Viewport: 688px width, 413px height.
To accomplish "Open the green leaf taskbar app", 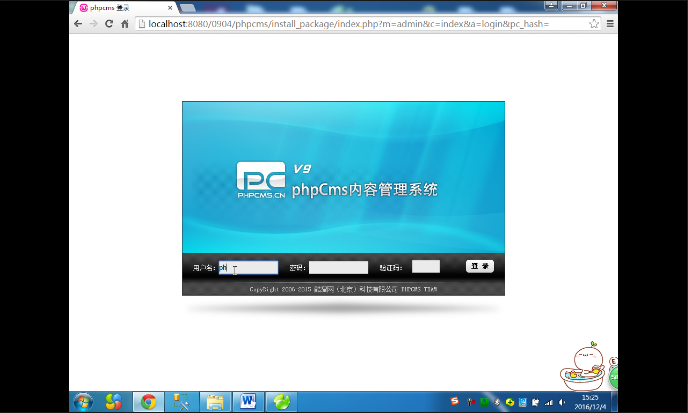I will pos(281,402).
